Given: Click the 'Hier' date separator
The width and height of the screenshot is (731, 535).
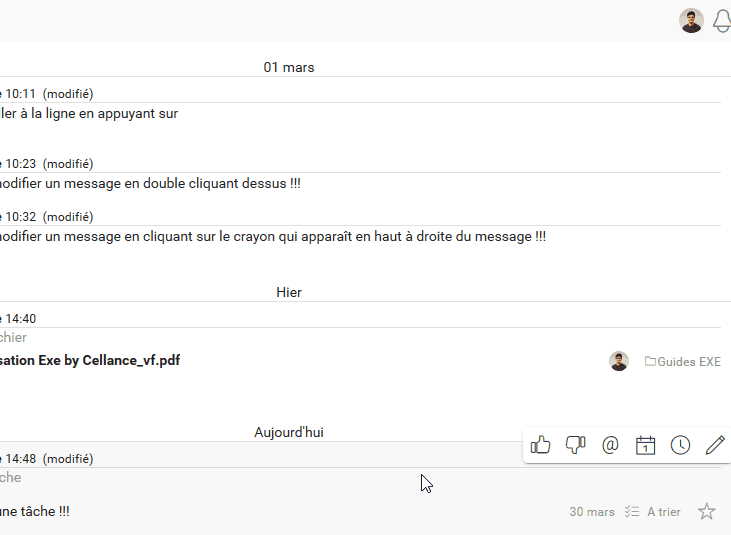Looking at the screenshot, I should [289, 292].
